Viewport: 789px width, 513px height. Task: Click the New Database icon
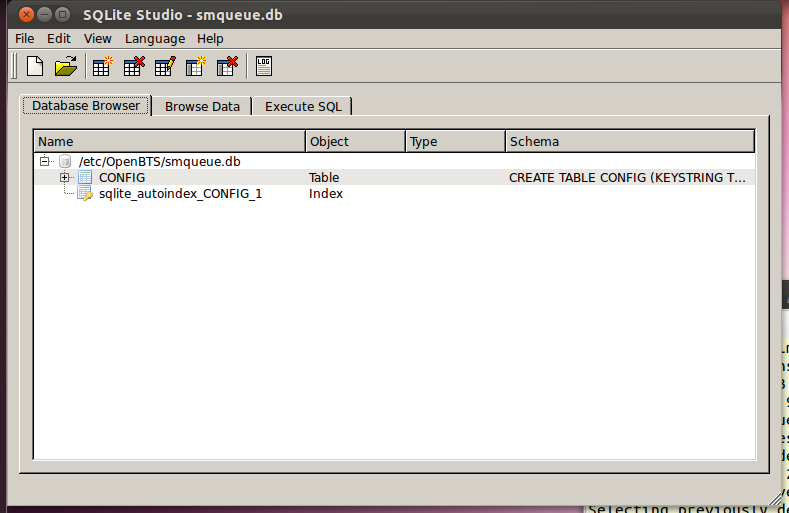point(35,67)
